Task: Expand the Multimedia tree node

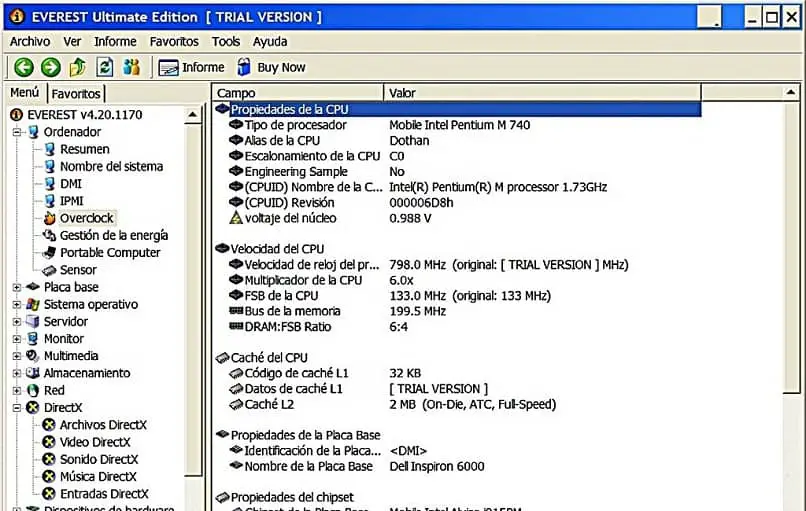Action: [17, 356]
